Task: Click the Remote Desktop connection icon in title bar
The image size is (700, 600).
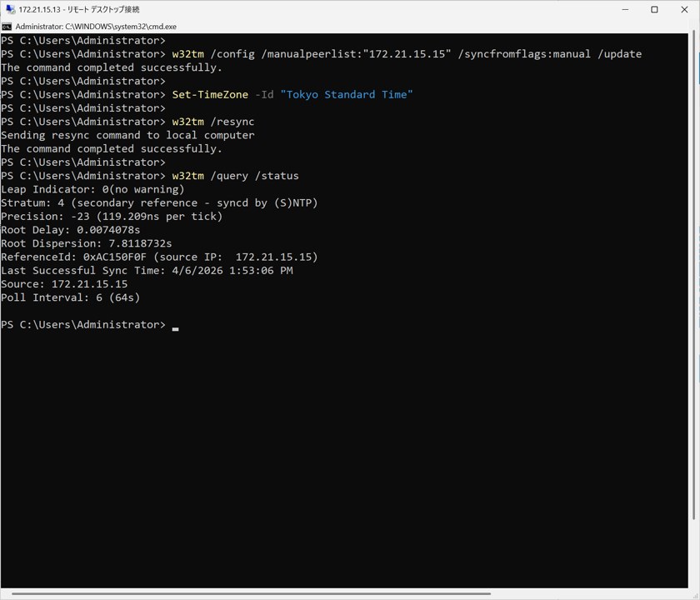Action: tap(10, 9)
